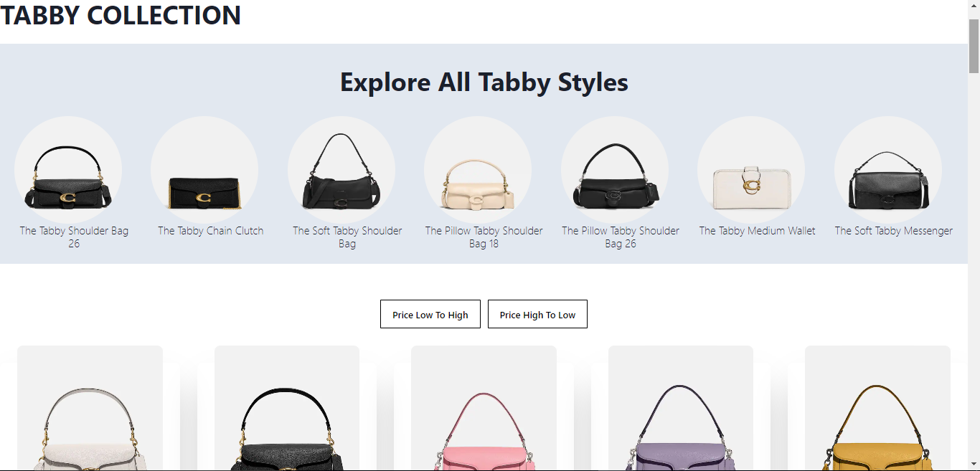This screenshot has height=471, width=980.
Task: Click 'The Tabby Chain Clutch' label
Action: [x=211, y=231]
